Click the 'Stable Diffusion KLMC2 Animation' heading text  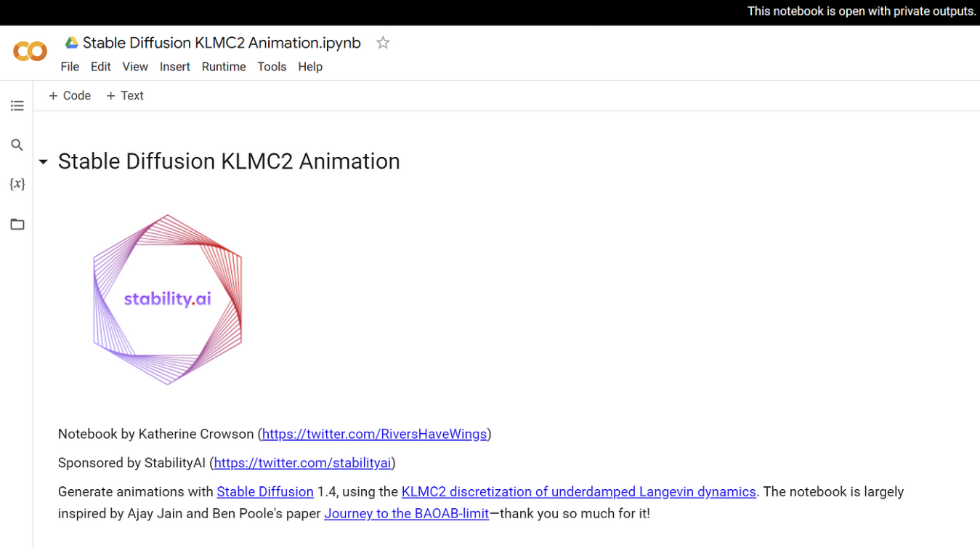[x=229, y=161]
